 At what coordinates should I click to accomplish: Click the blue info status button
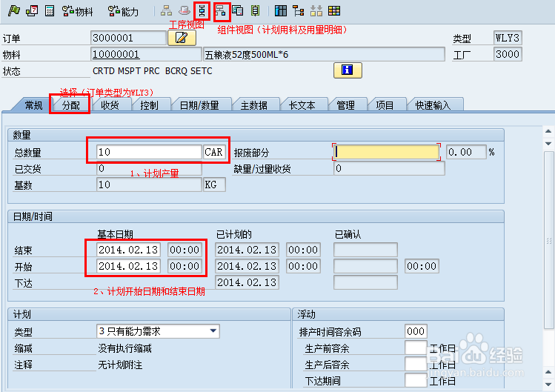pos(348,70)
